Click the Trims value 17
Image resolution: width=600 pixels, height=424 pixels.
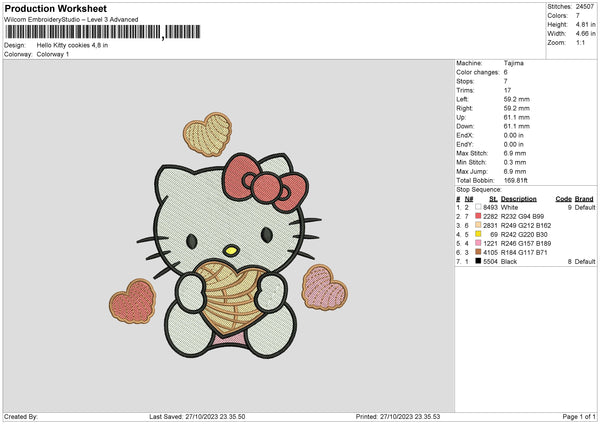[x=507, y=90]
